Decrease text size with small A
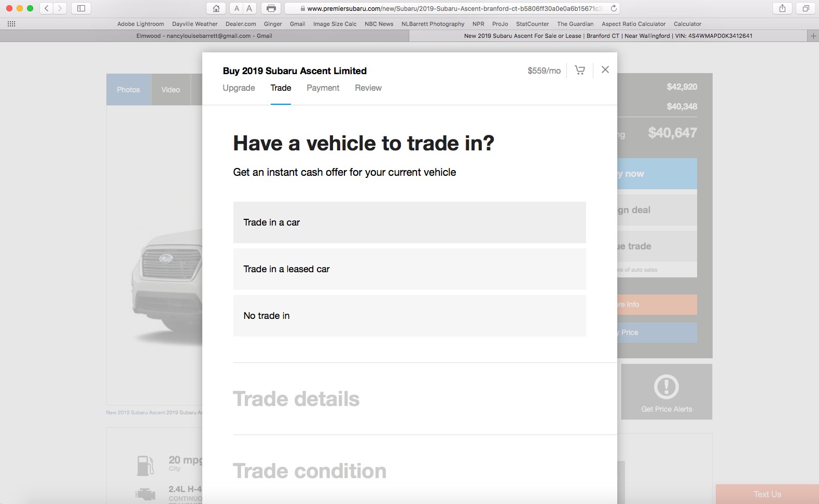The width and height of the screenshot is (819, 504). [237, 8]
